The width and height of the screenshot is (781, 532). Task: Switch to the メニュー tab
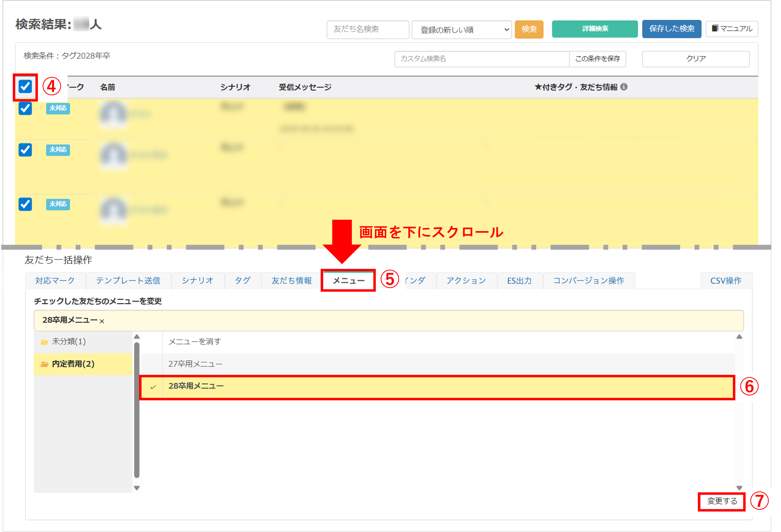[348, 280]
